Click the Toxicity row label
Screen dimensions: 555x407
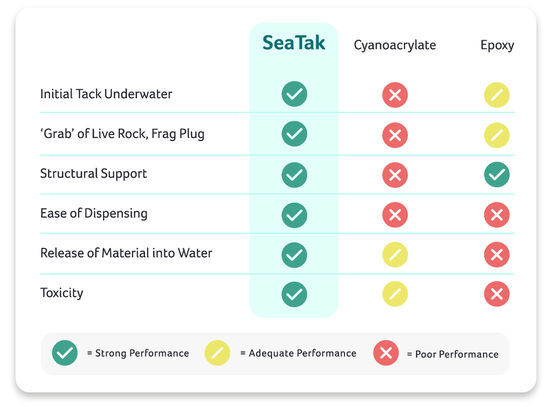pos(62,293)
